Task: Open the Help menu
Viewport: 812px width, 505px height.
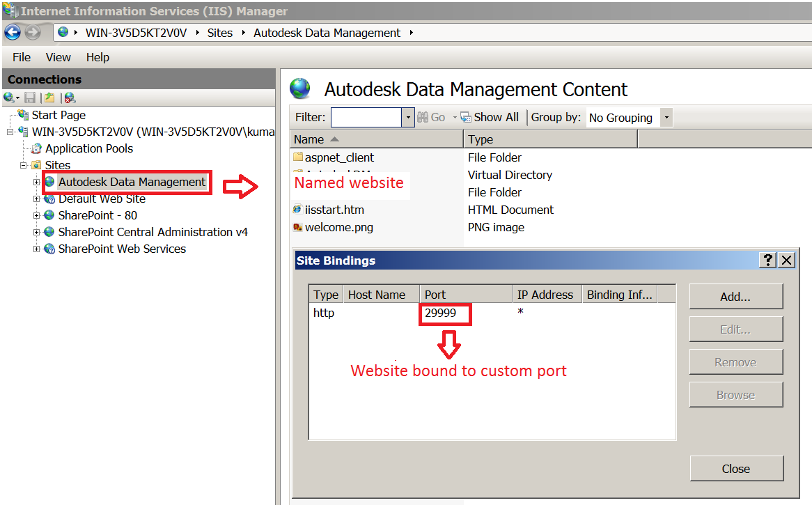Action: tap(97, 57)
